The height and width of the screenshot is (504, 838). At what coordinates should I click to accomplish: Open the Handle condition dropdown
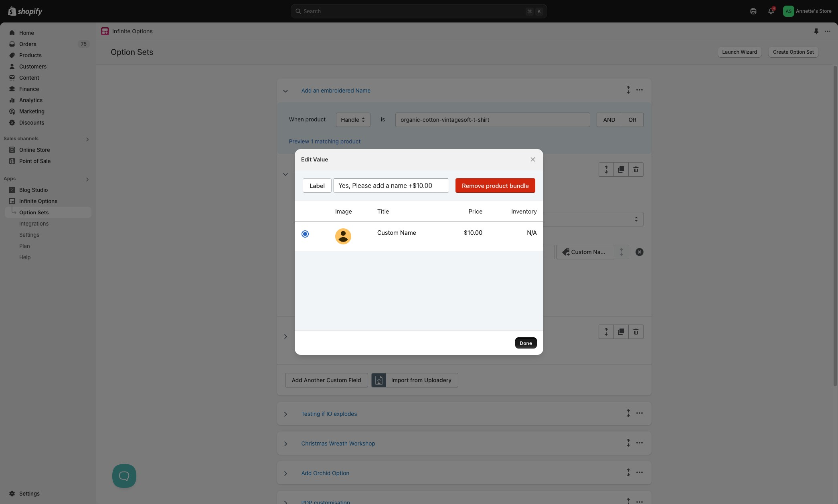click(x=353, y=120)
